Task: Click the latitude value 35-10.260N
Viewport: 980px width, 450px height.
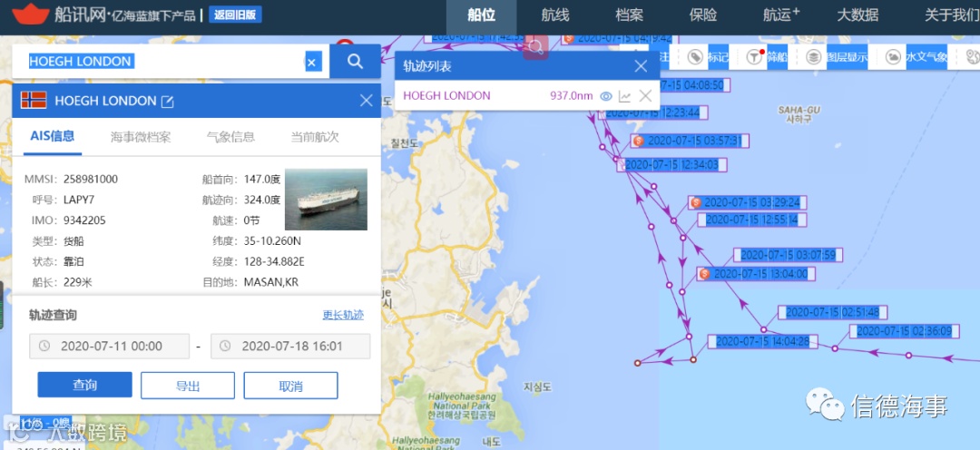Action: (272, 241)
